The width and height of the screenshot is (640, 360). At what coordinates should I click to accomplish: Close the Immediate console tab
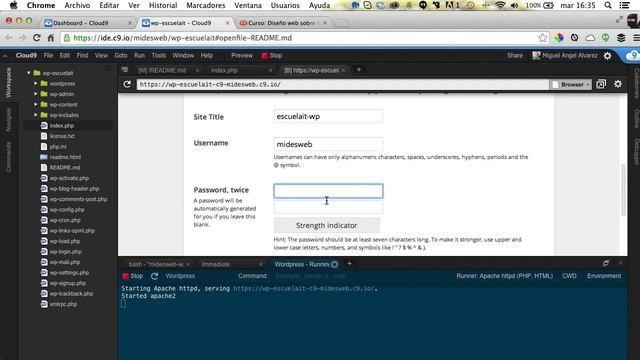pos(261,264)
